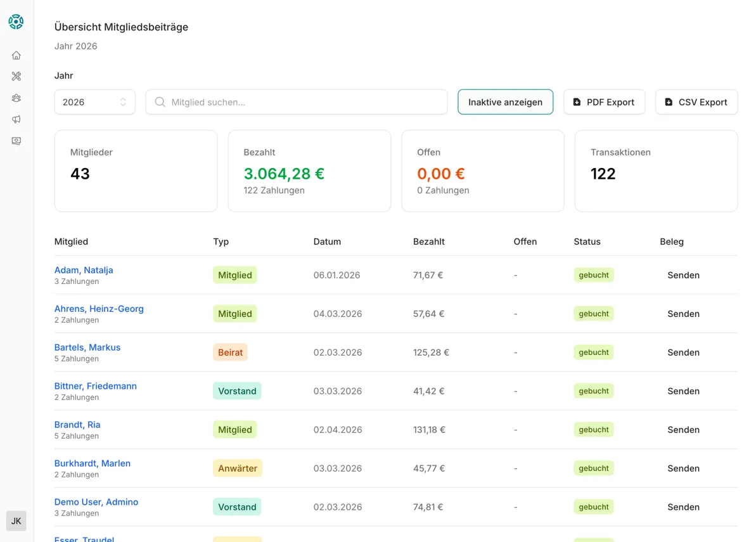The height and width of the screenshot is (542, 756).
Task: Open the members group icon in the sidebar
Action: 16,98
